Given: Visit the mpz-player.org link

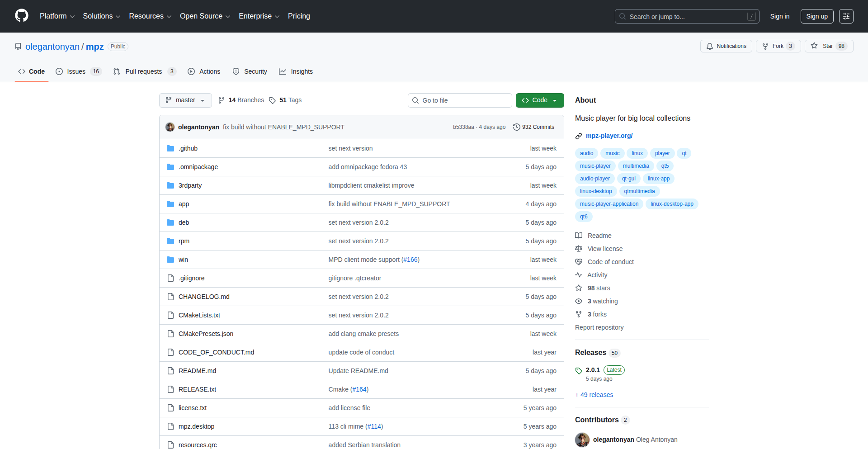Looking at the screenshot, I should (609, 136).
